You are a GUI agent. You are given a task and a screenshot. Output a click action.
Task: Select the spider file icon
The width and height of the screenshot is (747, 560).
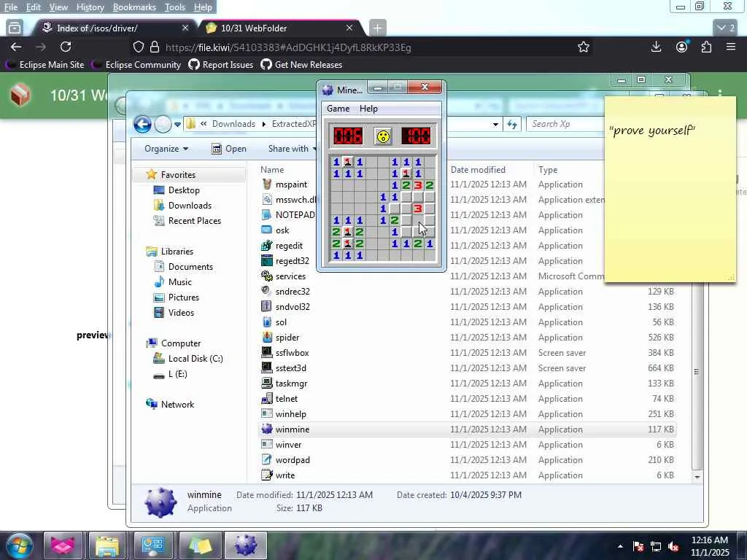click(267, 337)
